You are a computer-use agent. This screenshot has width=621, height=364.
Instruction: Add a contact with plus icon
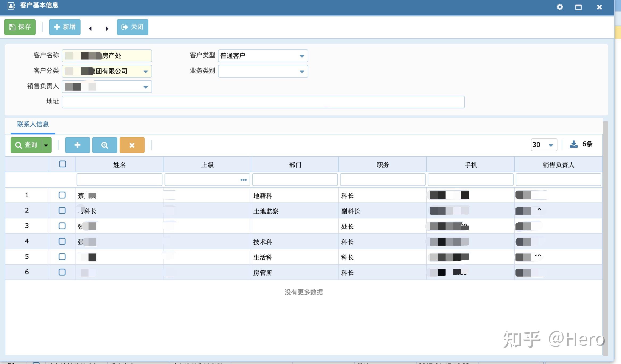(x=77, y=145)
